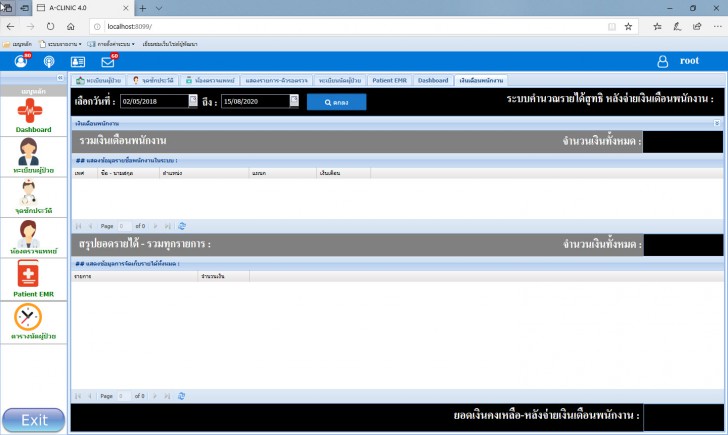The image size is (728, 435).
Task: Switch to the ทะเบียนนัดผู้ป่วย tab
Action: tap(339, 80)
